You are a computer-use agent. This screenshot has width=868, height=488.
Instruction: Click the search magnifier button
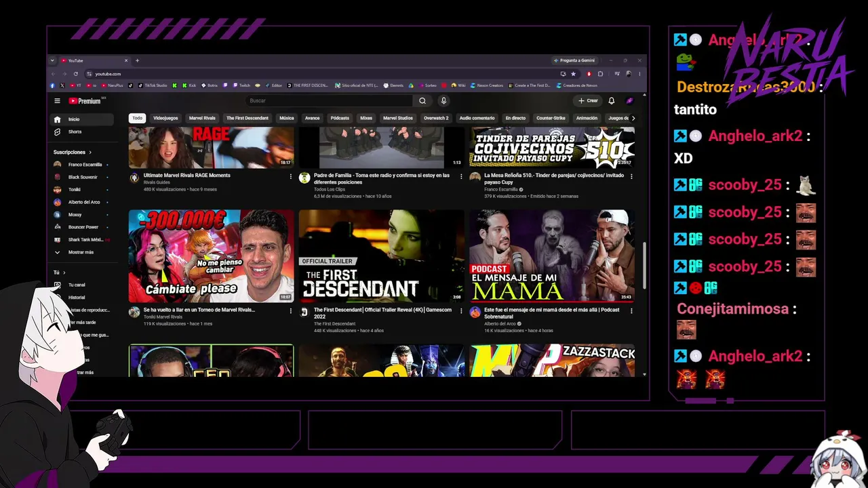(x=422, y=101)
